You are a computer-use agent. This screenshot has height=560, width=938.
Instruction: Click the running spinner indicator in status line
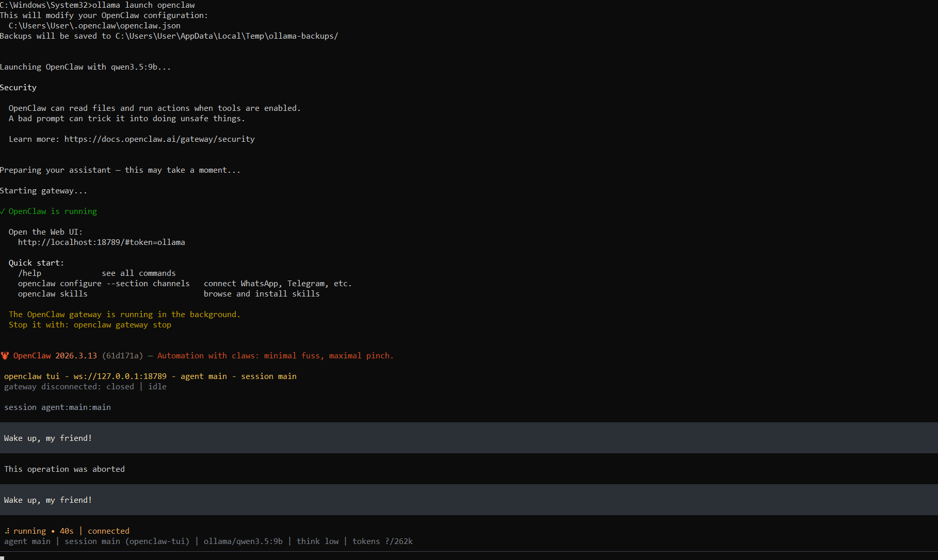7,531
